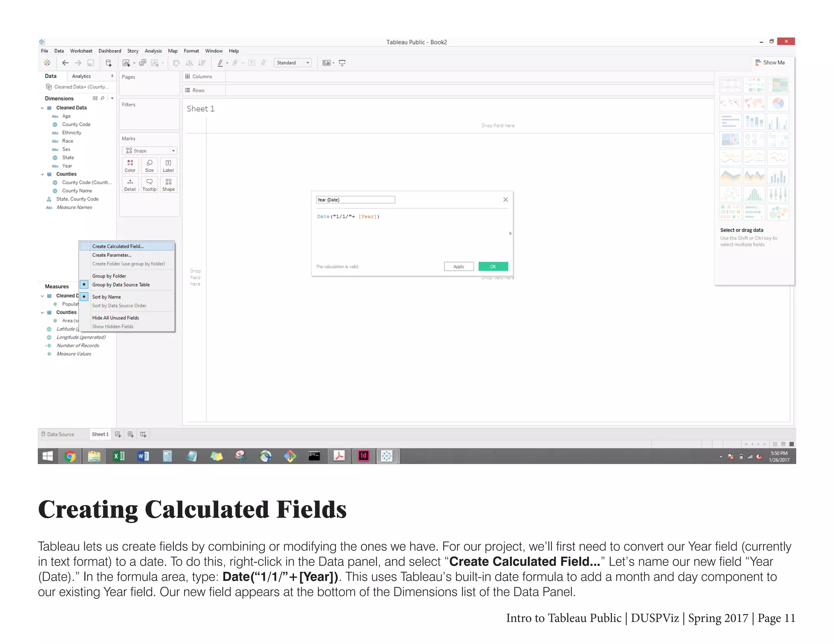Click the OK button in calculation dialog

click(493, 267)
